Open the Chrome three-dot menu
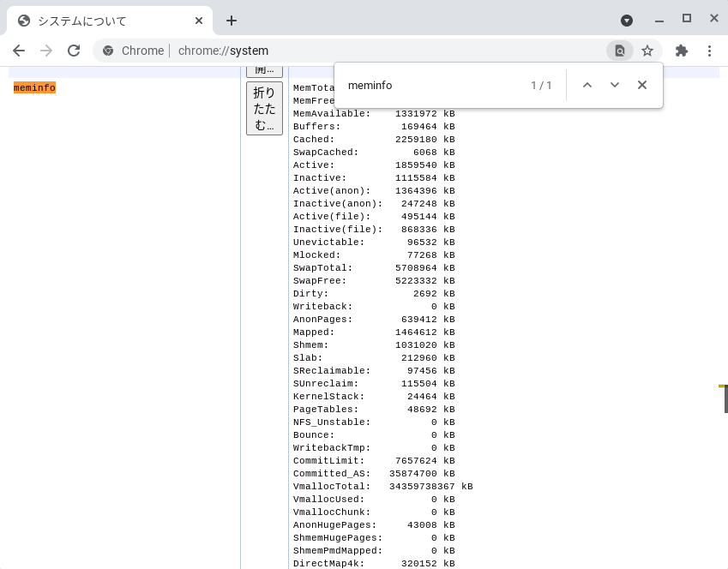The image size is (728, 569). 709,51
